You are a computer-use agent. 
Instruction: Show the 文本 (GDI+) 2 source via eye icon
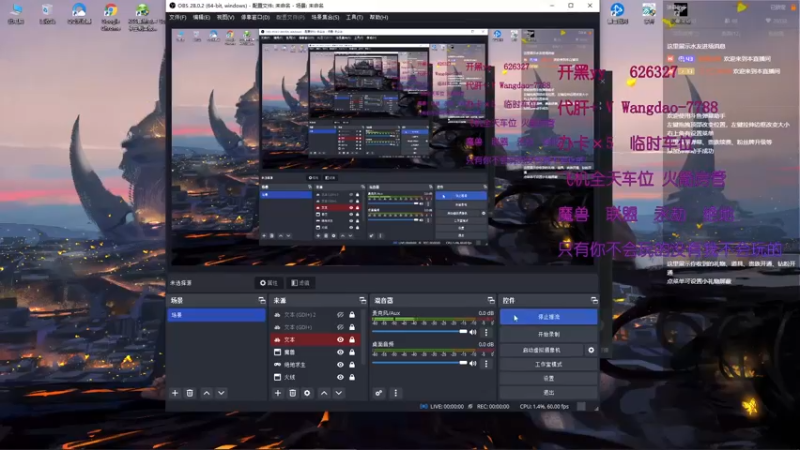340,315
